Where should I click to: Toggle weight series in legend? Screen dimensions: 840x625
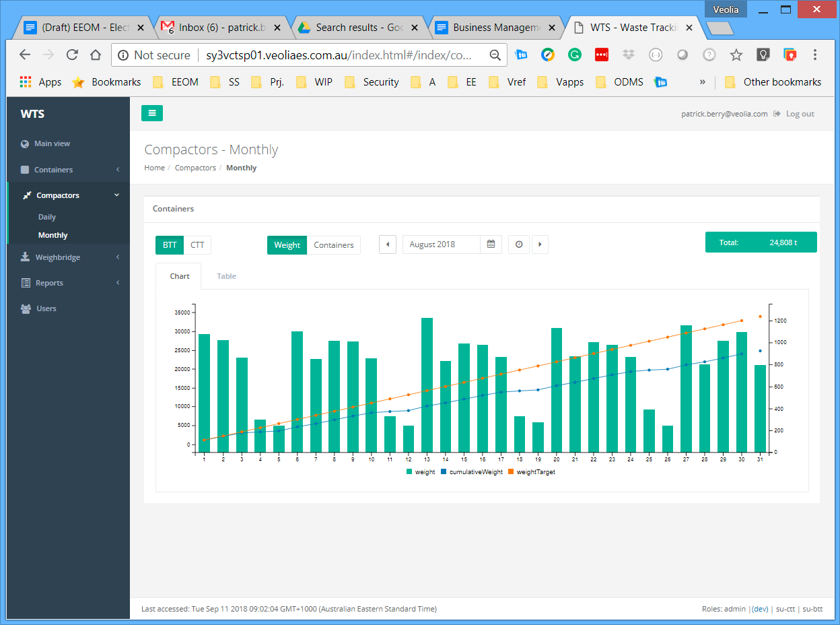pos(421,472)
